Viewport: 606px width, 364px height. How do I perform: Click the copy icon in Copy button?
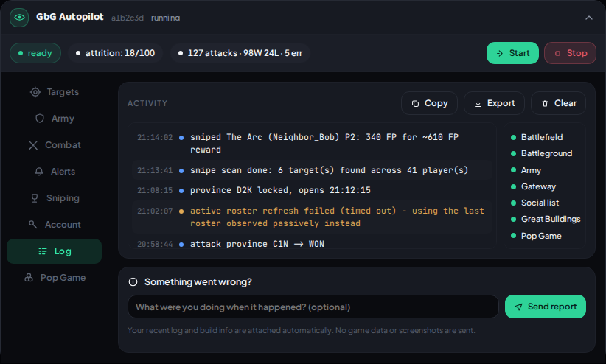click(415, 104)
